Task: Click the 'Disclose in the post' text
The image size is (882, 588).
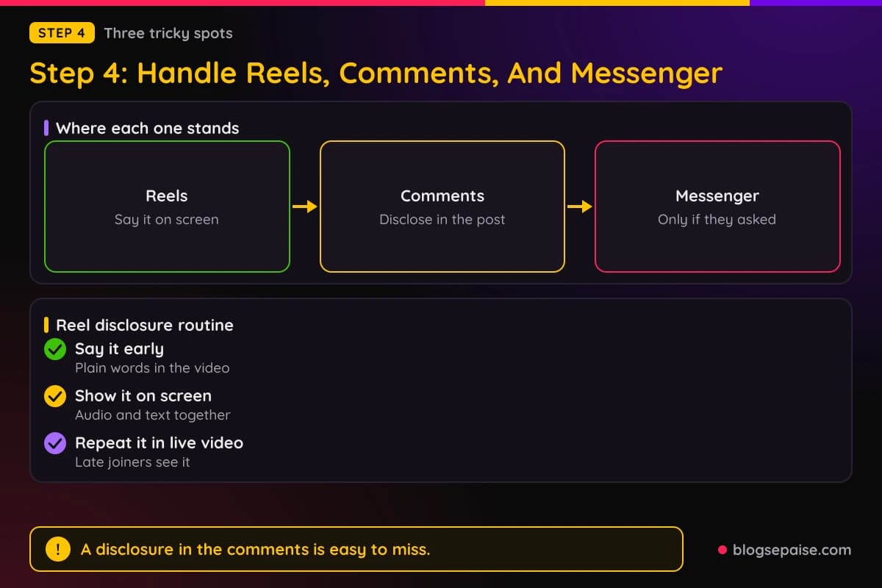Action: 442,219
